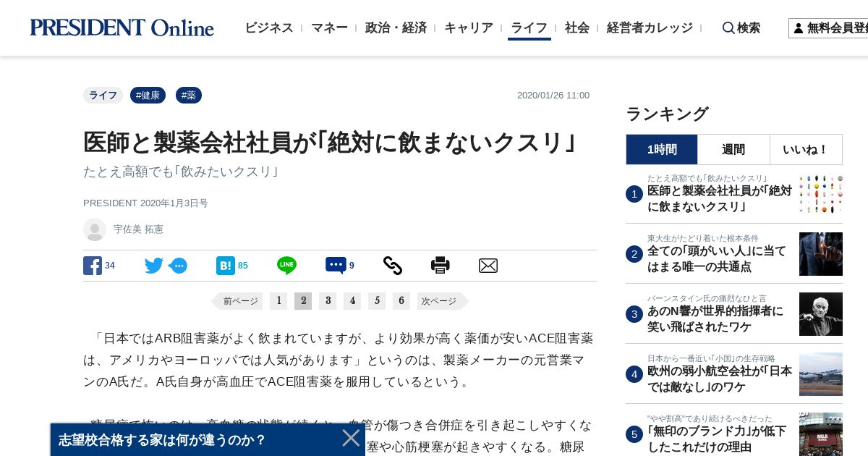
Task: Open マネー menu section
Action: click(x=329, y=28)
